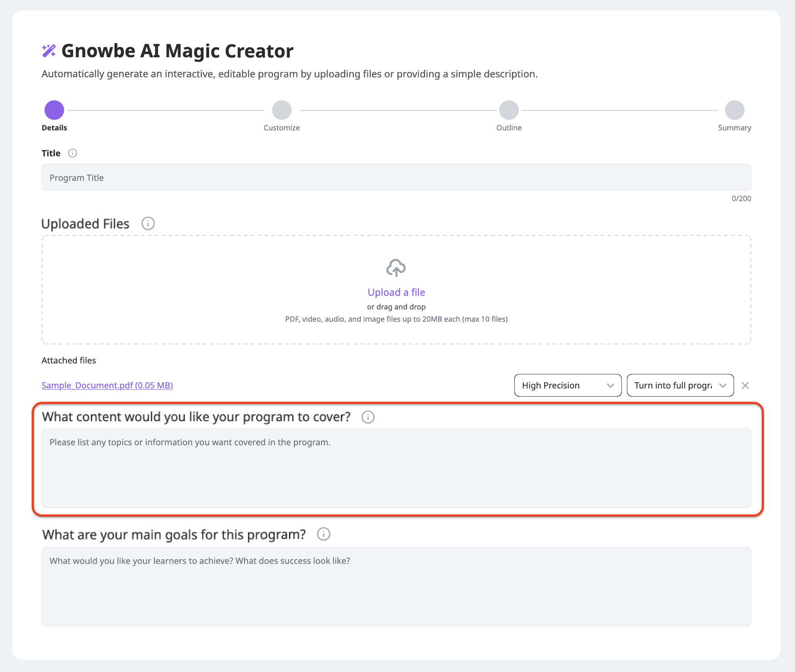
Task: Click the Title field label
Action: (x=51, y=153)
